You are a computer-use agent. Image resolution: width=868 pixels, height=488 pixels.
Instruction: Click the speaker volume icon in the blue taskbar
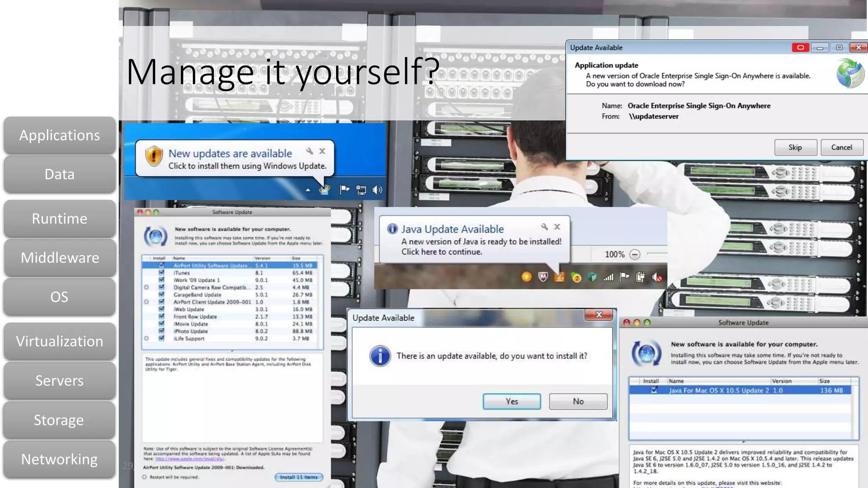377,190
